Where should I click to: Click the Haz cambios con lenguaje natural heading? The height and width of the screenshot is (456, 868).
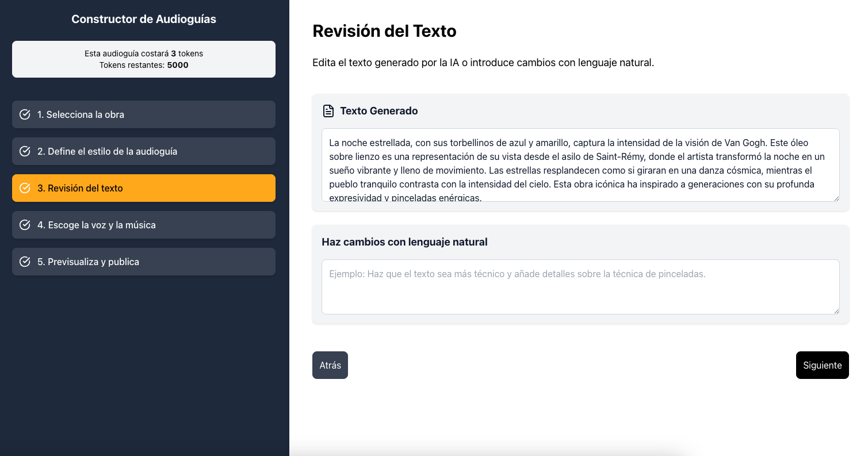click(404, 242)
